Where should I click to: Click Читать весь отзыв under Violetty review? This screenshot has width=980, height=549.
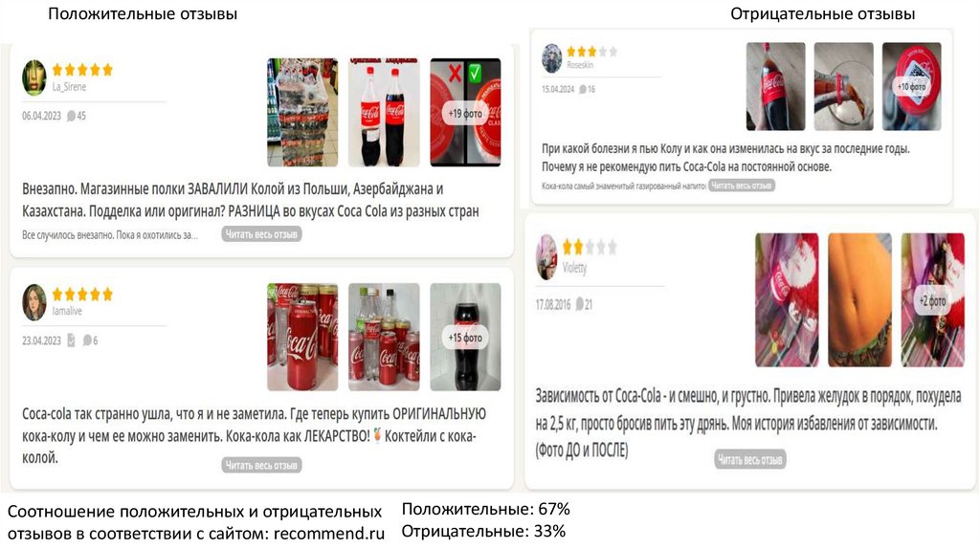click(x=750, y=460)
